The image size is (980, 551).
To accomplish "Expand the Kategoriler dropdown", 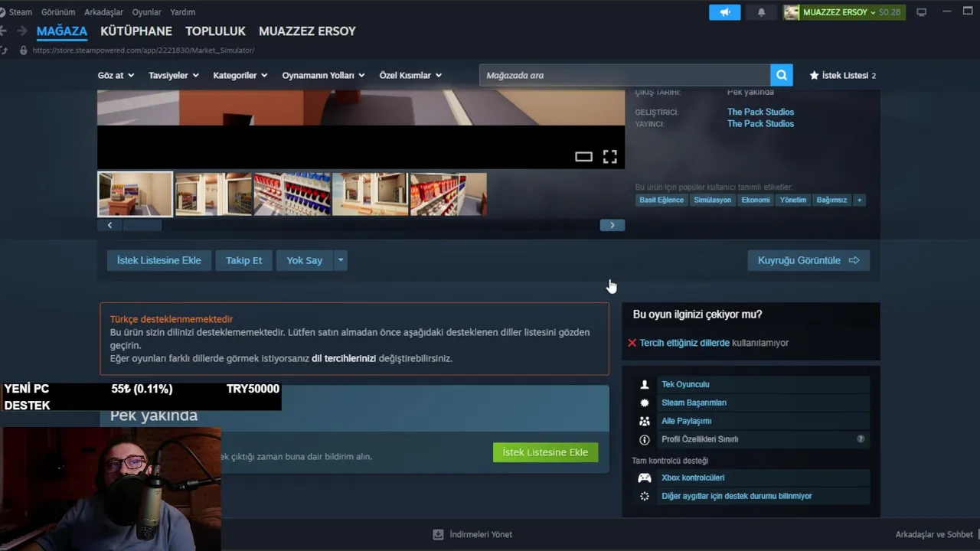I will coord(240,75).
